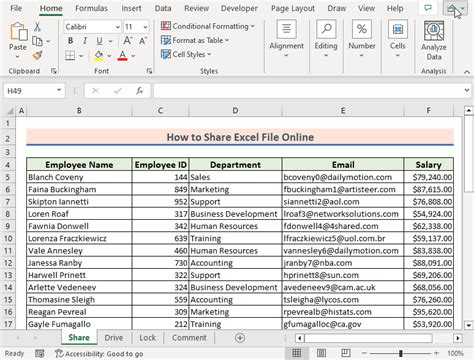The image size is (474, 360).
Task: Switch to the Draw tab
Action: coord(337,8)
